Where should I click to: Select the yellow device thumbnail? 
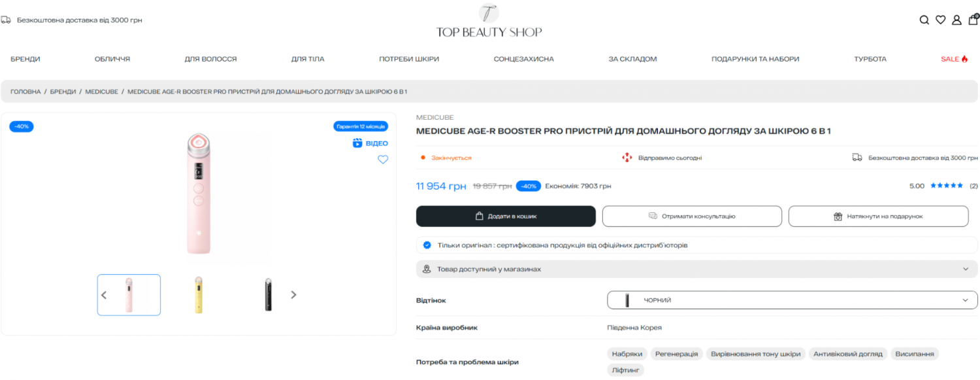click(x=199, y=295)
